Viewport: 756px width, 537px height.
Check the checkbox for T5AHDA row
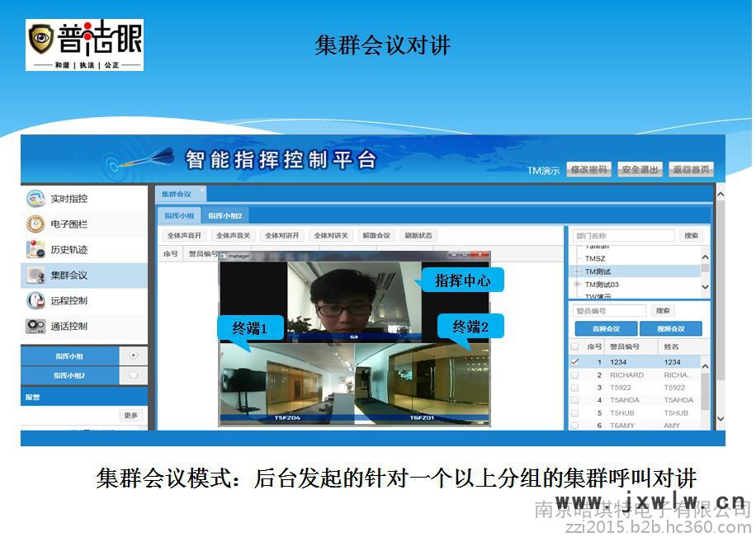click(575, 400)
